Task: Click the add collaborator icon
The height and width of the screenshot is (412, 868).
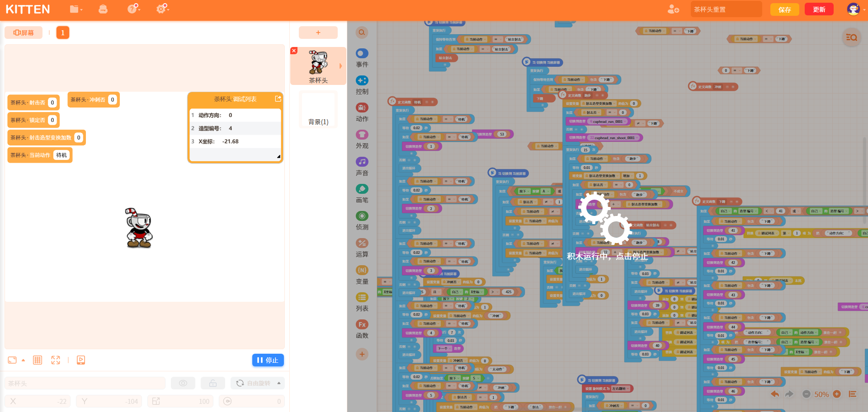Action: point(674,9)
